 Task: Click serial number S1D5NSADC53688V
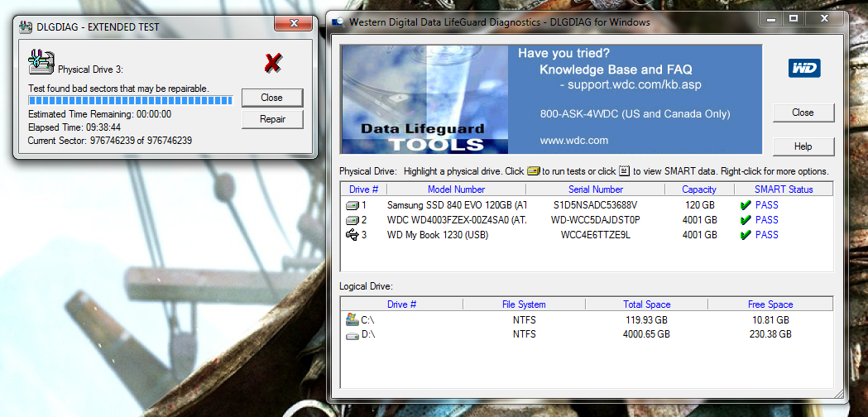596,205
